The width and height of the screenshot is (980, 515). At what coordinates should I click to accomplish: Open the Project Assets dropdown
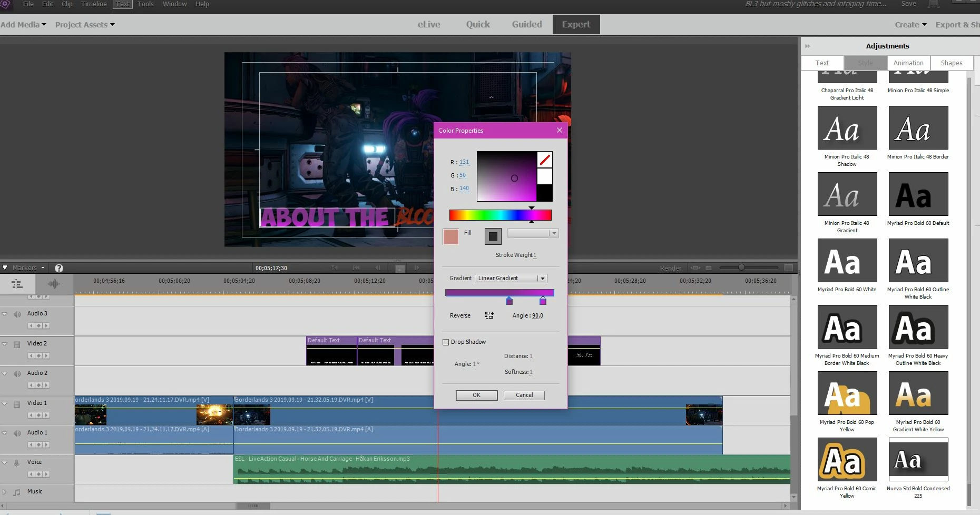pos(85,25)
